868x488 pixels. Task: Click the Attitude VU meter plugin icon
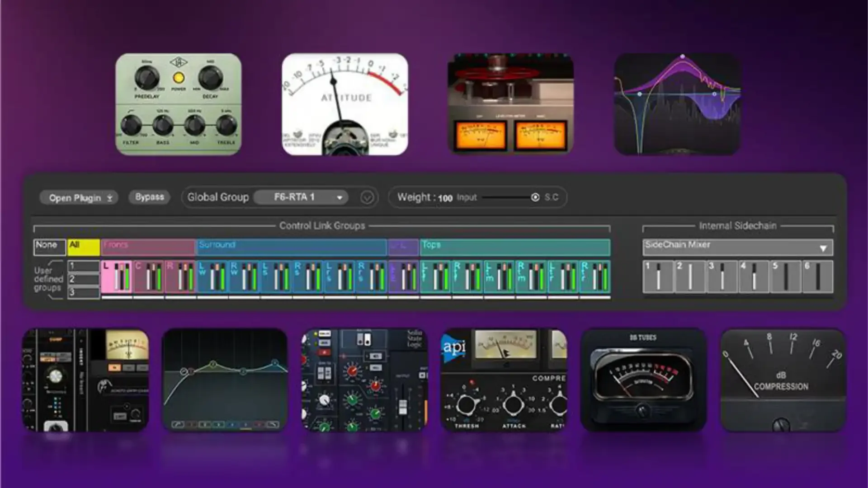click(x=345, y=104)
